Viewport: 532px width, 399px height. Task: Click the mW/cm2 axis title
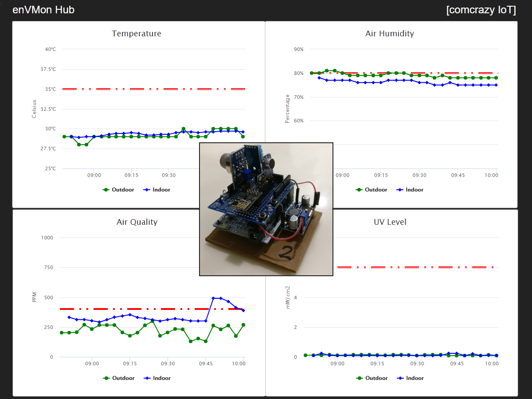pos(288,297)
